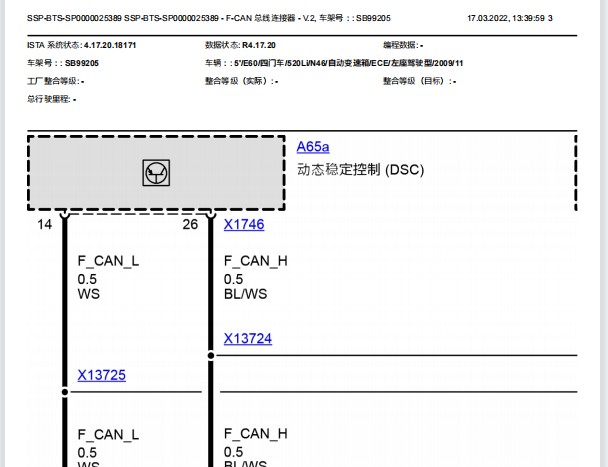Select the 数据状态 R4.17.20 value
Viewport: 608px width, 467px height.
[240, 45]
